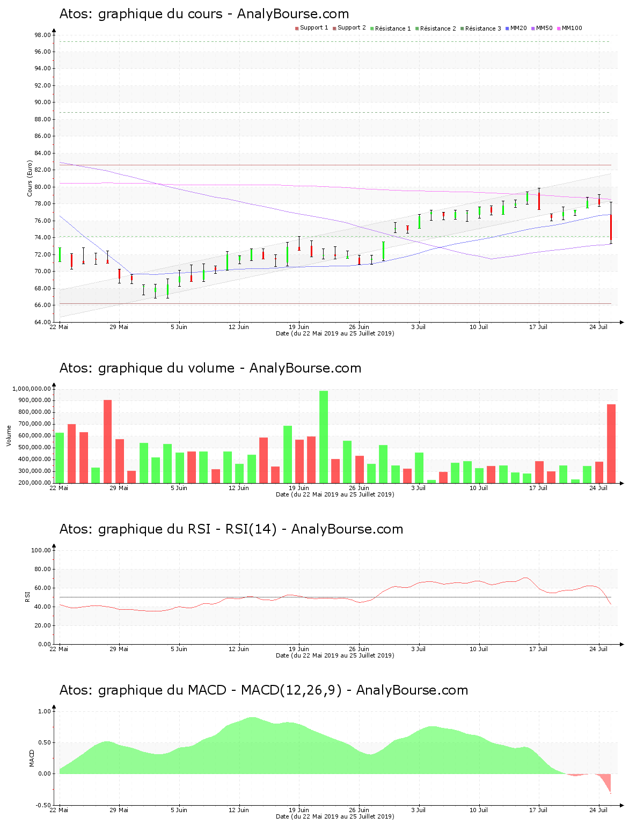The width and height of the screenshot is (644, 832).
Task: Select the 'MM50' legend entry
Action: [541, 28]
